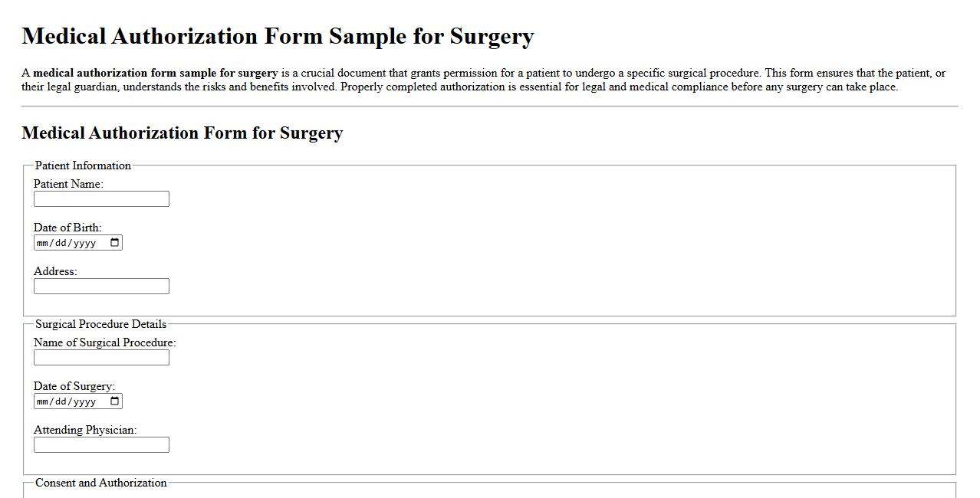Screen dimensions: 980x498
Task: Click the Medical Authorization Form Sample heading
Action: click(278, 35)
